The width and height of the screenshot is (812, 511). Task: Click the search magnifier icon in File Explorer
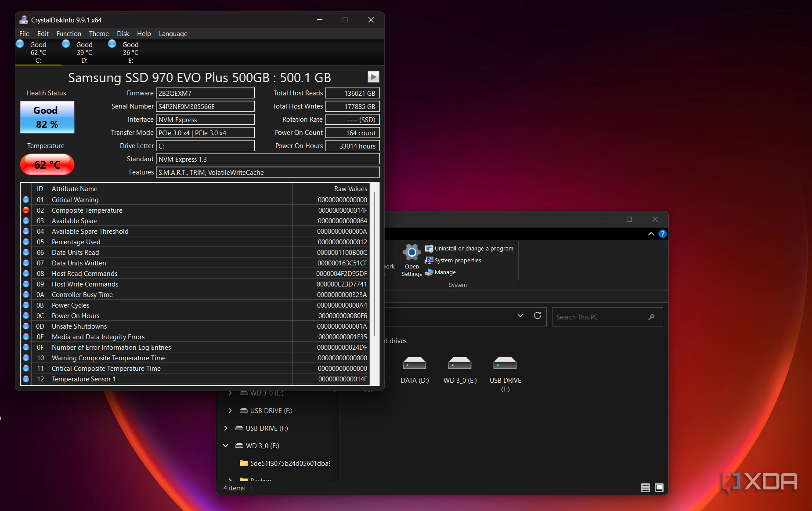[652, 317]
